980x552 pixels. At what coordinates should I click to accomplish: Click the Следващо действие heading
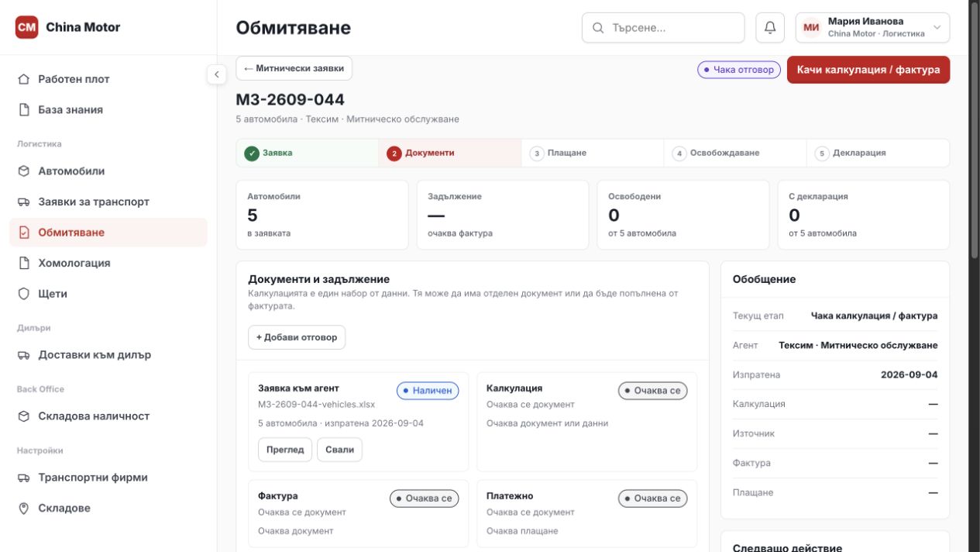click(787, 547)
